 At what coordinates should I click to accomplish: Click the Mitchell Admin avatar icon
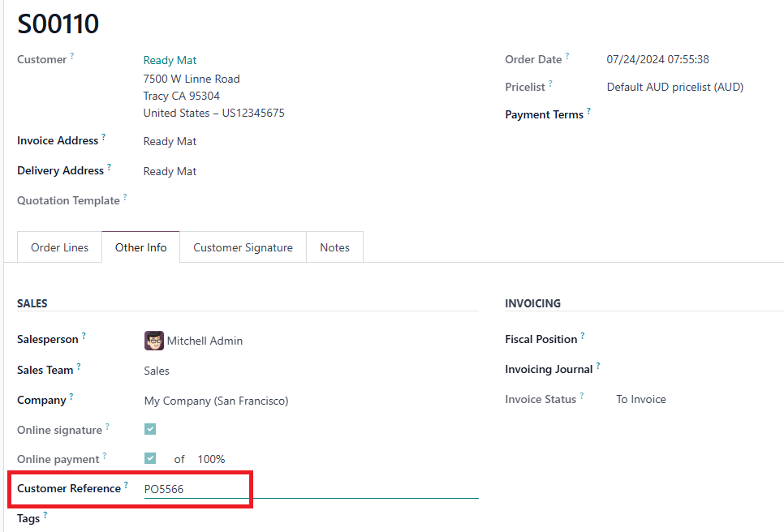pos(153,341)
